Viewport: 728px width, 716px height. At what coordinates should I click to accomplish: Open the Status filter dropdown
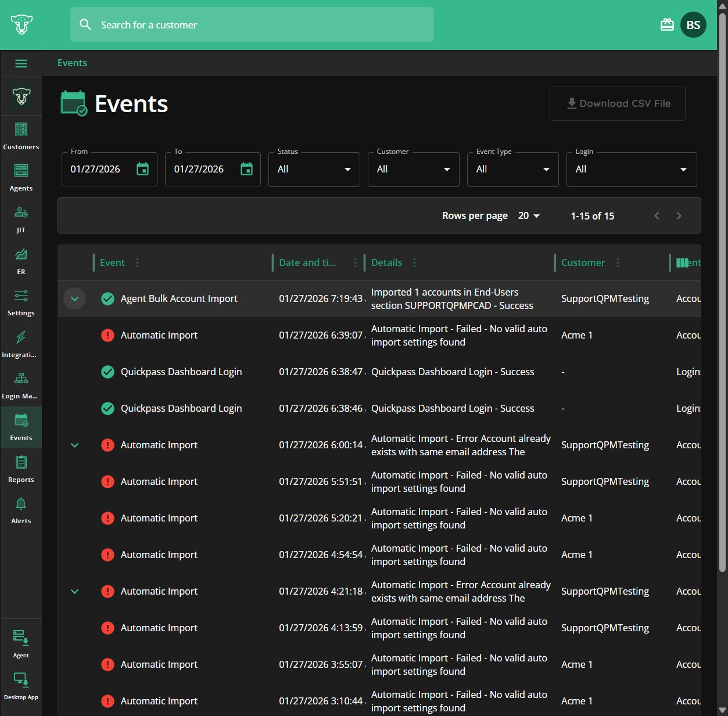pos(314,169)
